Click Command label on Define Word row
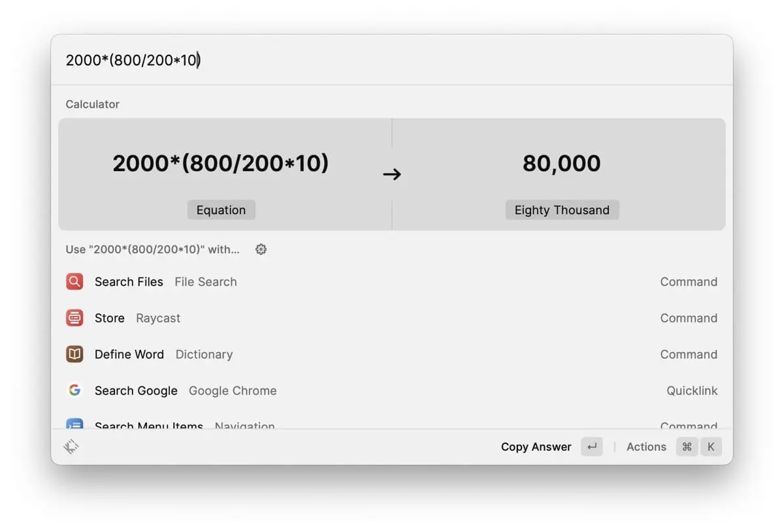 click(689, 354)
